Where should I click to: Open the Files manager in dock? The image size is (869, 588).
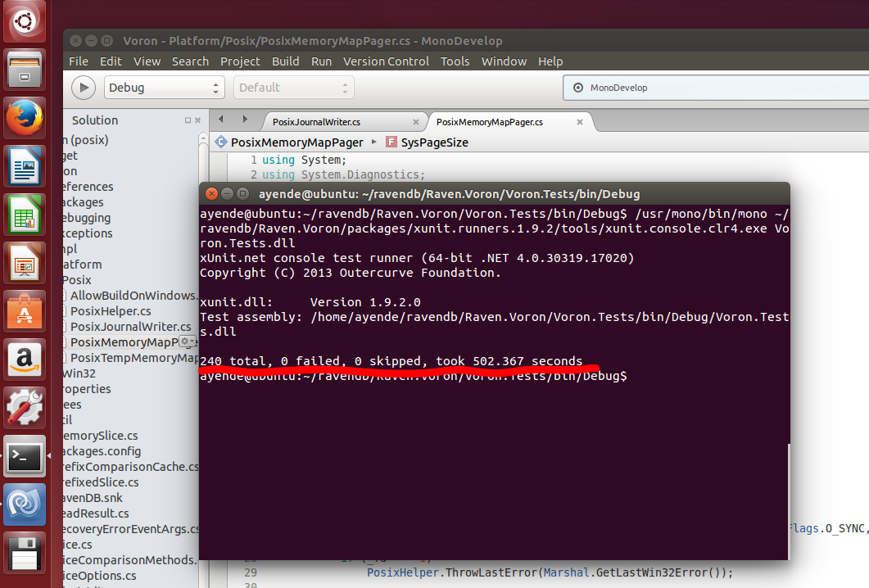[x=25, y=70]
